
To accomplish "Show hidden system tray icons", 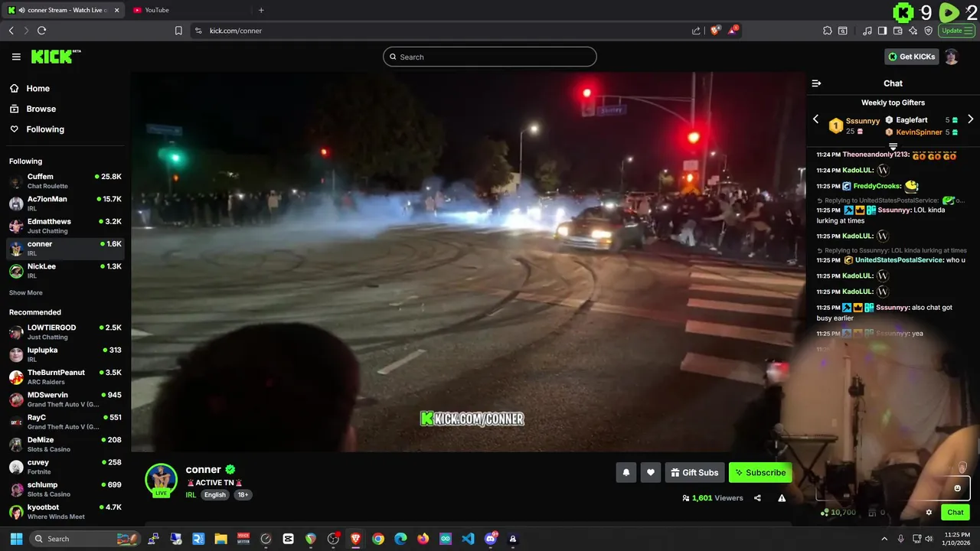I will [x=885, y=539].
